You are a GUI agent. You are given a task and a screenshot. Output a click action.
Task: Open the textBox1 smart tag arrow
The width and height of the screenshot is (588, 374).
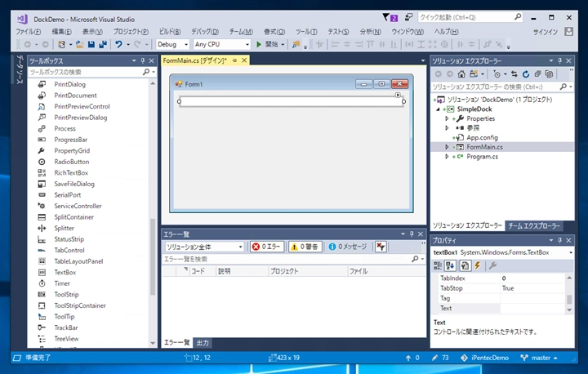coord(398,95)
